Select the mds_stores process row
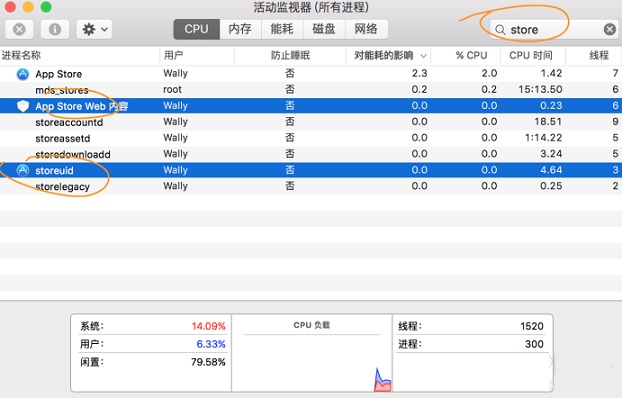Viewport: 622px width, 398px height. (x=311, y=90)
